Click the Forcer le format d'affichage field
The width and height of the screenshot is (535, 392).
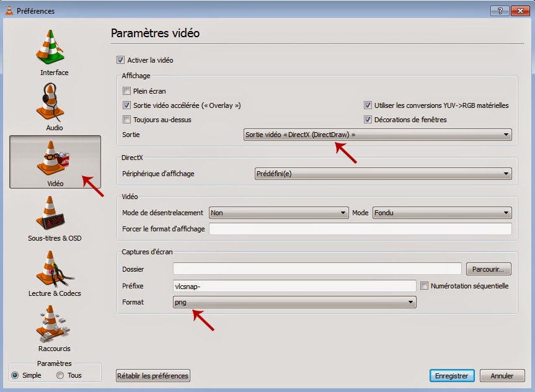[x=360, y=229]
